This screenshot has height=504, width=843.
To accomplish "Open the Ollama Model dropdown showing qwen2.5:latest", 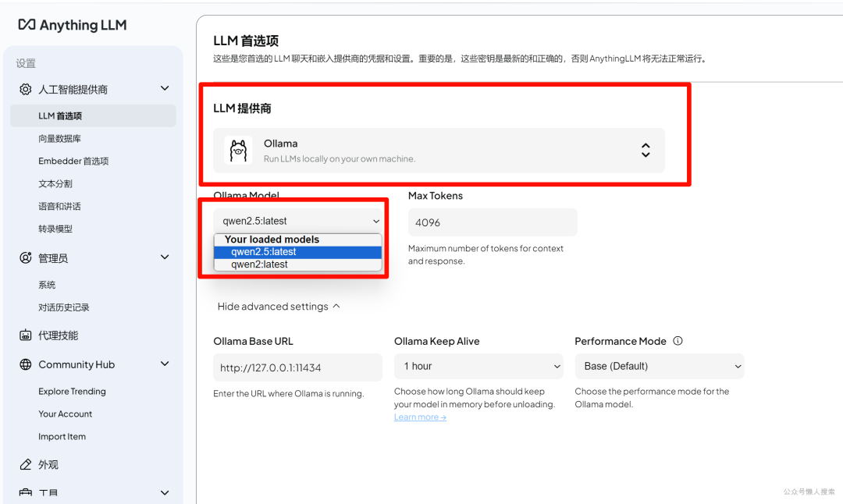I will click(x=298, y=221).
